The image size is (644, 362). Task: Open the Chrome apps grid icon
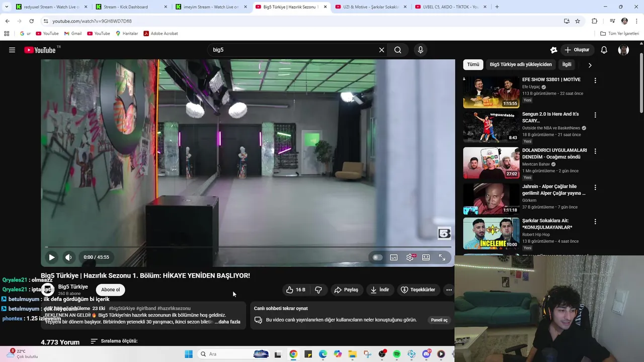(7, 34)
